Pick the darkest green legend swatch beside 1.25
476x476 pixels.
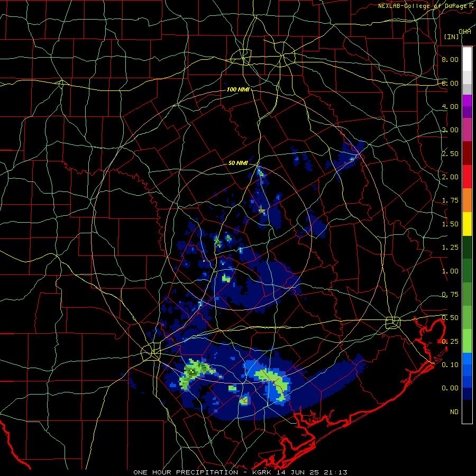click(467, 248)
